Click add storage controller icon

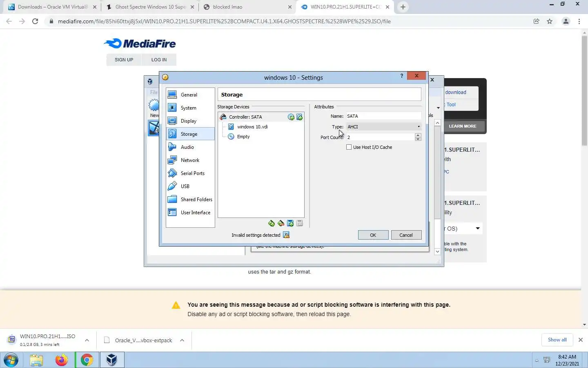[272, 223]
